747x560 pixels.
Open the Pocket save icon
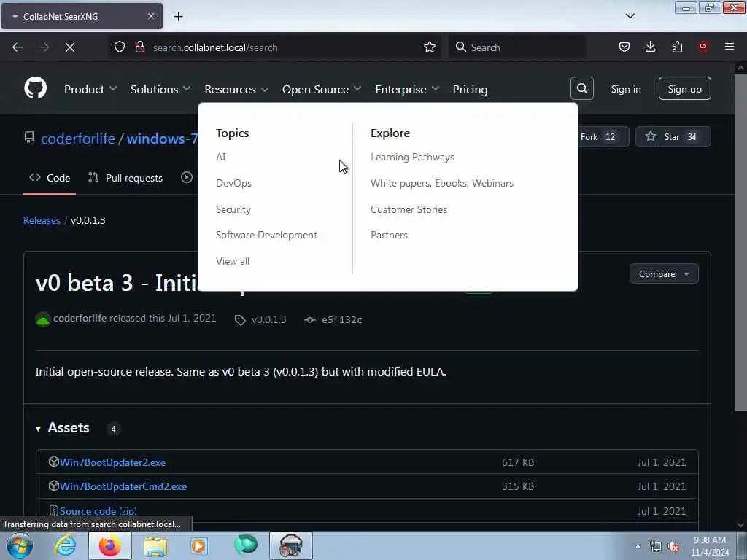[x=624, y=47]
